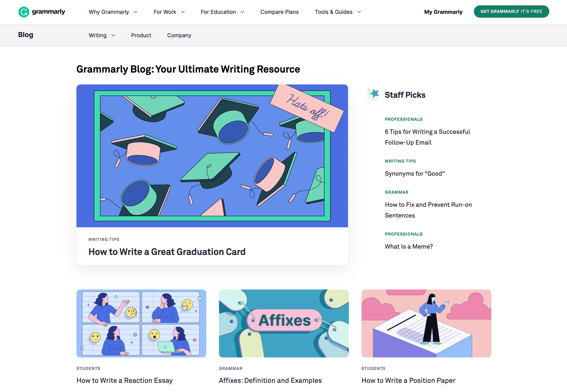Click the Grammarly logo icon

(x=24, y=12)
